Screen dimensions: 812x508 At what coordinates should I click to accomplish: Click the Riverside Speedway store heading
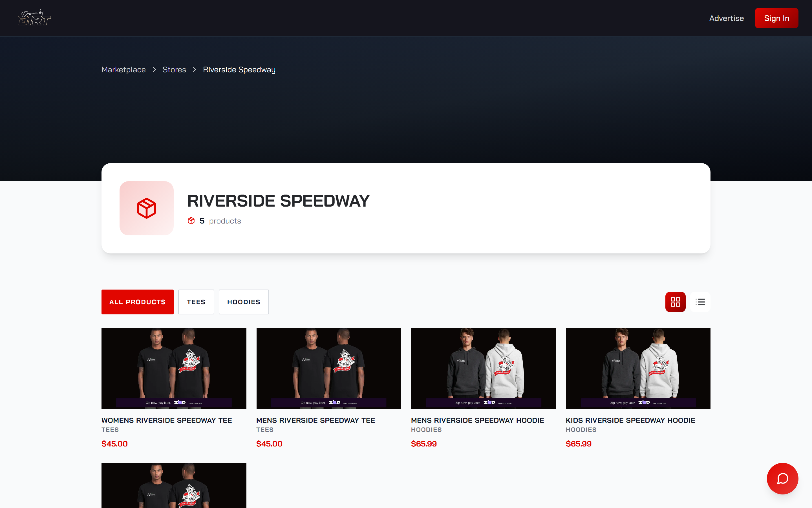pyautogui.click(x=278, y=201)
